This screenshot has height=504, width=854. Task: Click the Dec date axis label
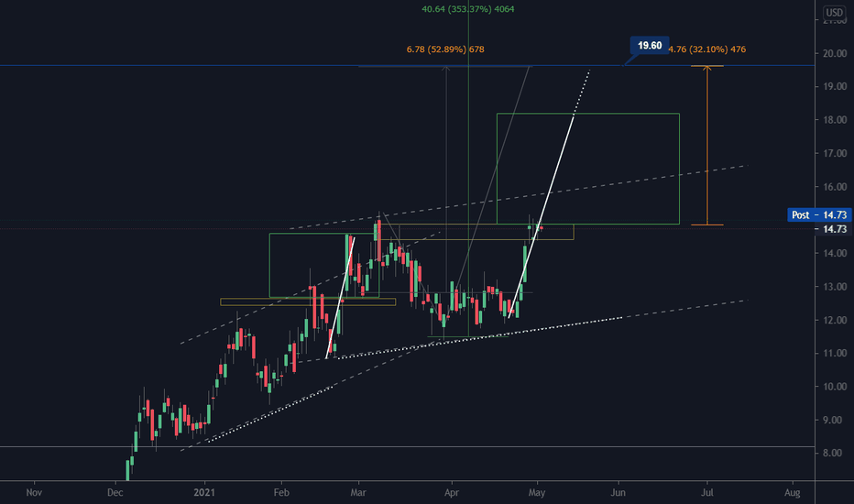point(115,493)
